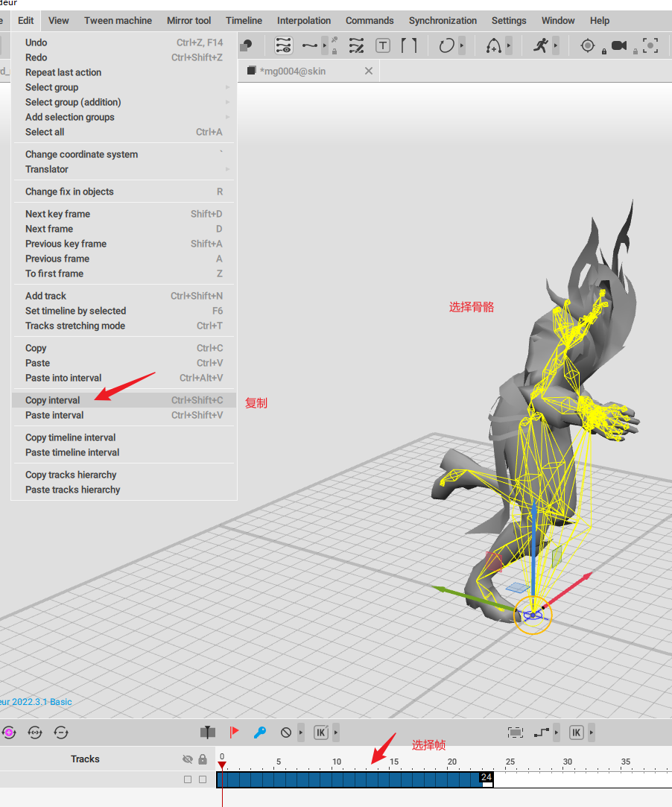Image resolution: width=672 pixels, height=807 pixels.
Task: Click the circle-slash prohibit icon
Action: 286,732
